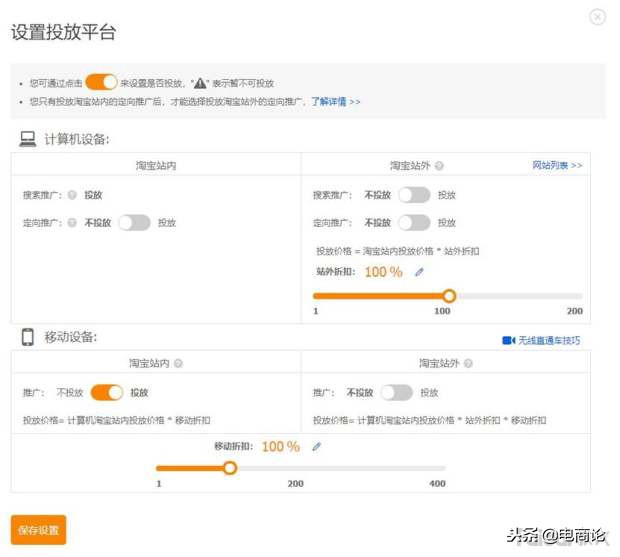
Task: Click the 移动折扣 100 % value
Action: pyautogui.click(x=281, y=447)
